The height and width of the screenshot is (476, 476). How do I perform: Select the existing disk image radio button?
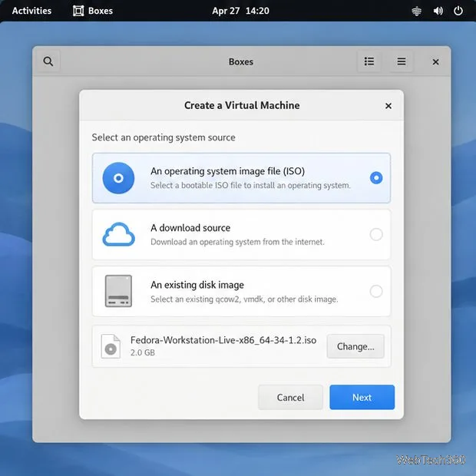coord(376,291)
